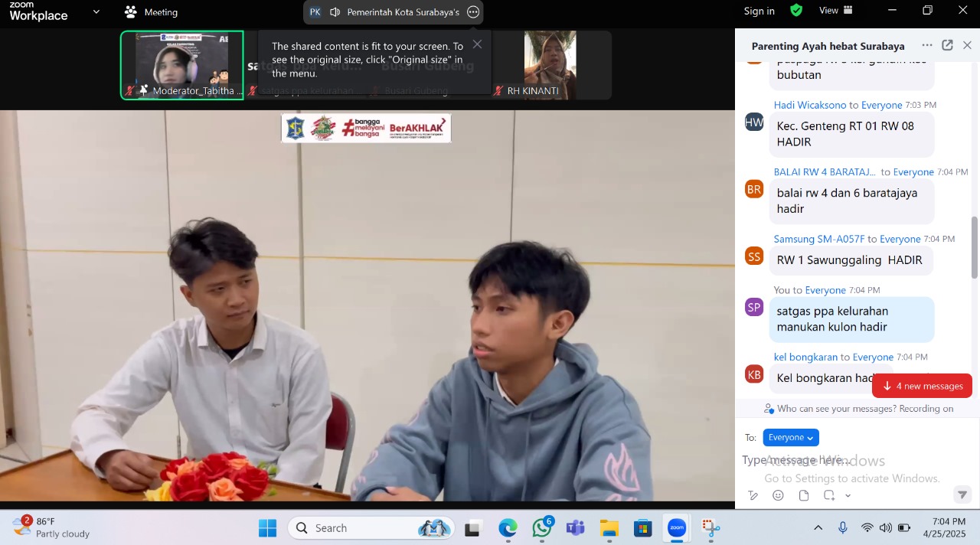This screenshot has width=980, height=545.
Task: Click the chat panel vertical scrollbar
Action: pos(975,246)
